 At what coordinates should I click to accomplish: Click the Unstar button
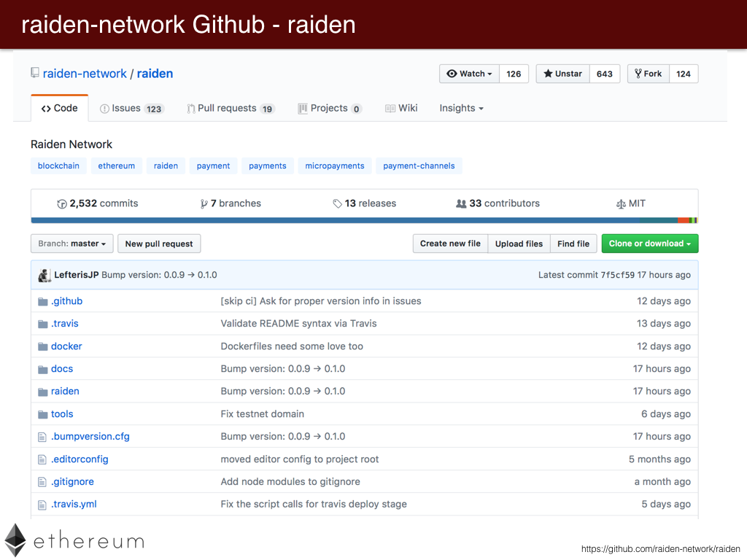(x=562, y=74)
